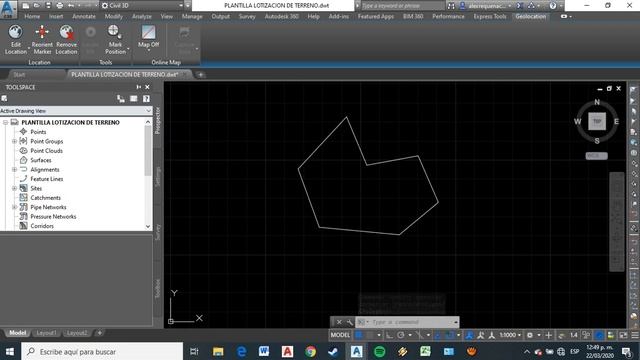Select Feature Lines in the Prospector tree
This screenshot has width=640, height=360.
tap(46, 179)
